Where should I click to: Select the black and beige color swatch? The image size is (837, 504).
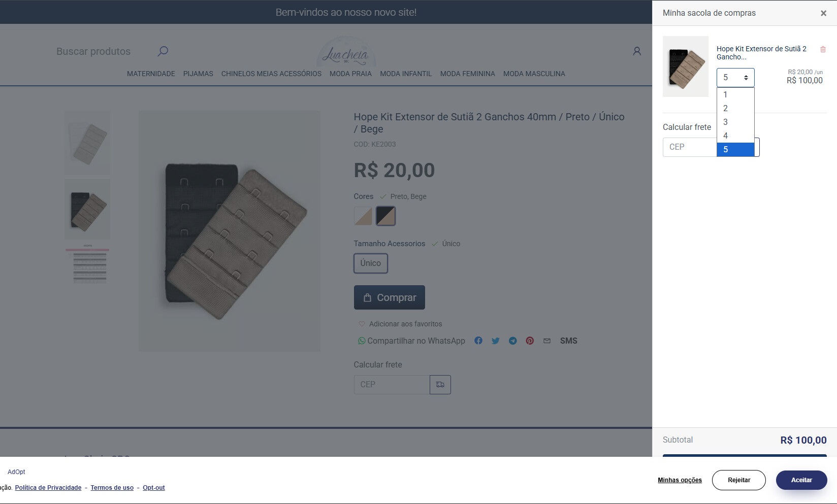tap(385, 216)
